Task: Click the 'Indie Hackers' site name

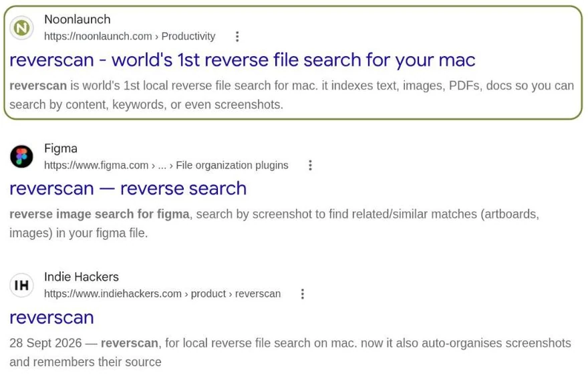Action: pos(82,277)
